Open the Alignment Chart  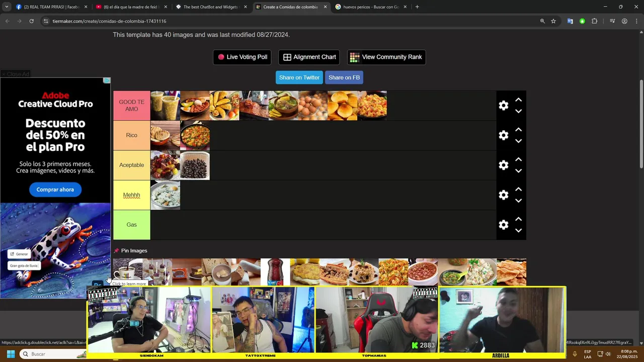click(309, 57)
